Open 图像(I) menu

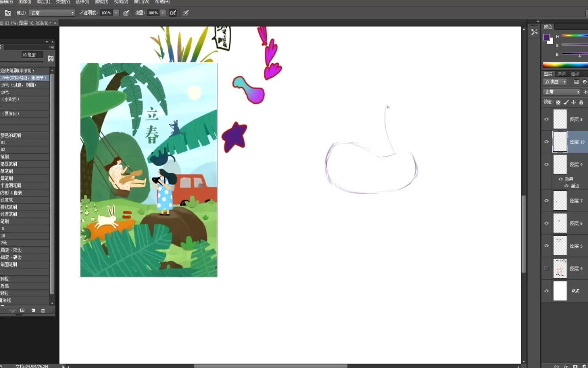(x=24, y=2)
